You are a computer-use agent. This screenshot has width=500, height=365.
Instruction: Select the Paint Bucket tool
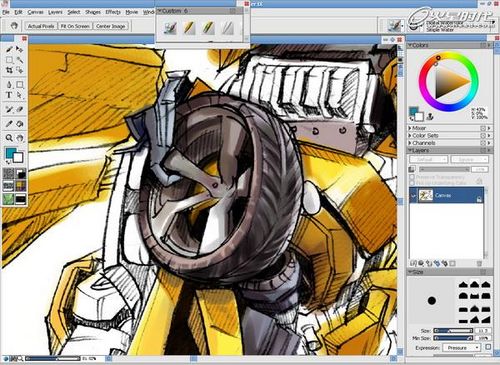pyautogui.click(x=20, y=124)
